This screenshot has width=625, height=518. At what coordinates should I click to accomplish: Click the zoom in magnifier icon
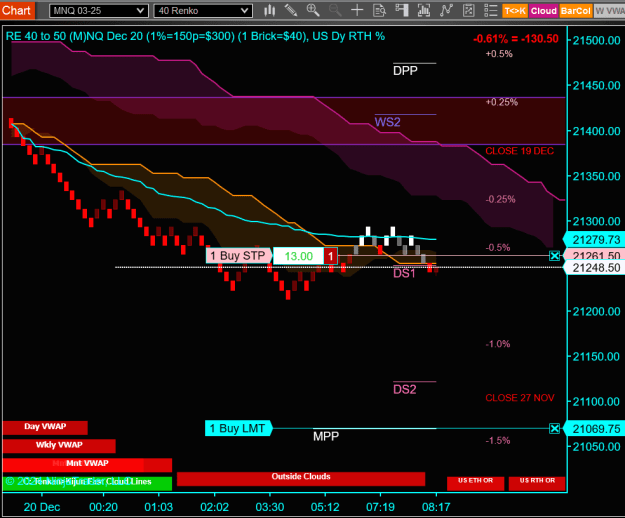click(313, 11)
